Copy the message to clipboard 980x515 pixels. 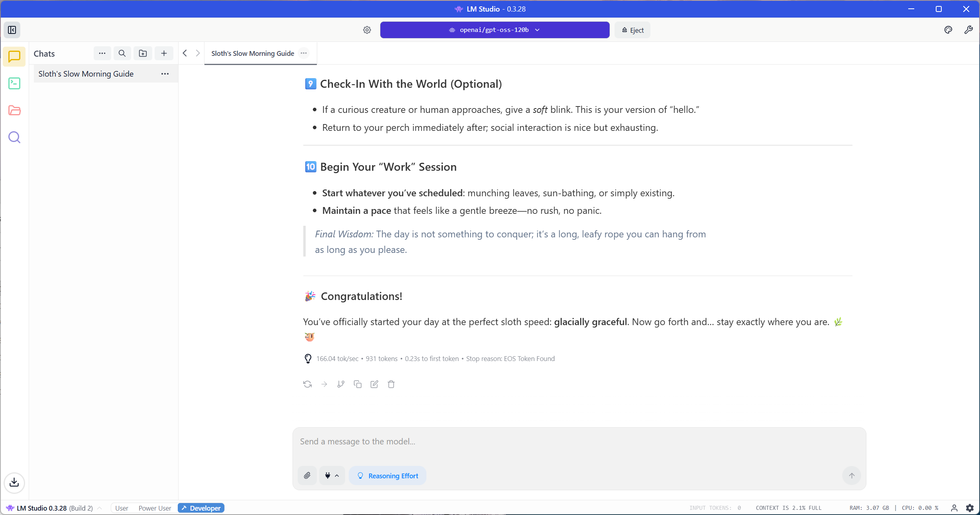click(357, 384)
